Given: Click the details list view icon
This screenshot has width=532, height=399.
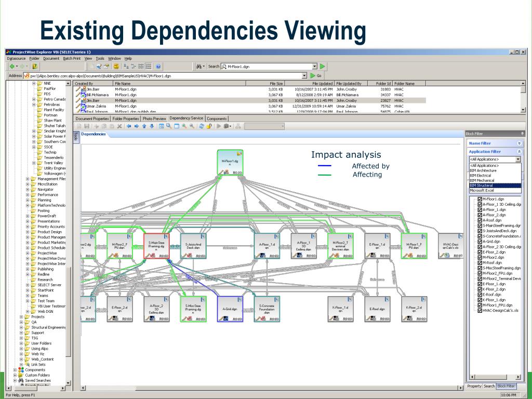Looking at the screenshot, I should pos(148,66).
